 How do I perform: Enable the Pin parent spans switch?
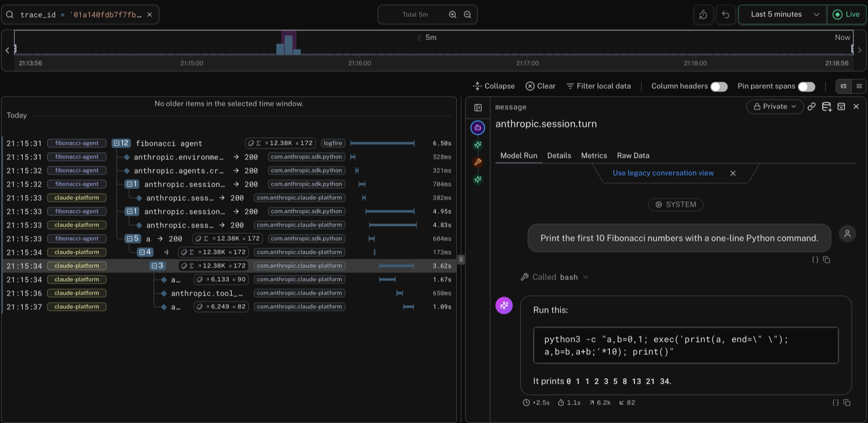pos(806,86)
